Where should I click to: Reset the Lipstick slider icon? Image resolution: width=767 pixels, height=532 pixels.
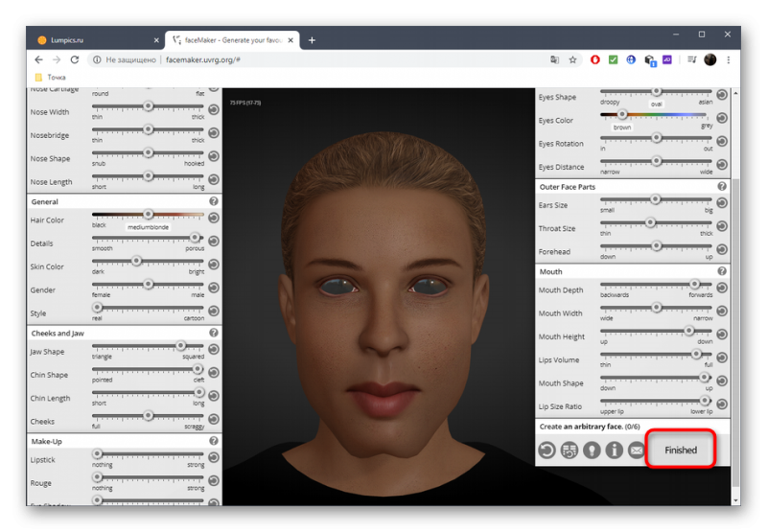pyautogui.click(x=214, y=457)
